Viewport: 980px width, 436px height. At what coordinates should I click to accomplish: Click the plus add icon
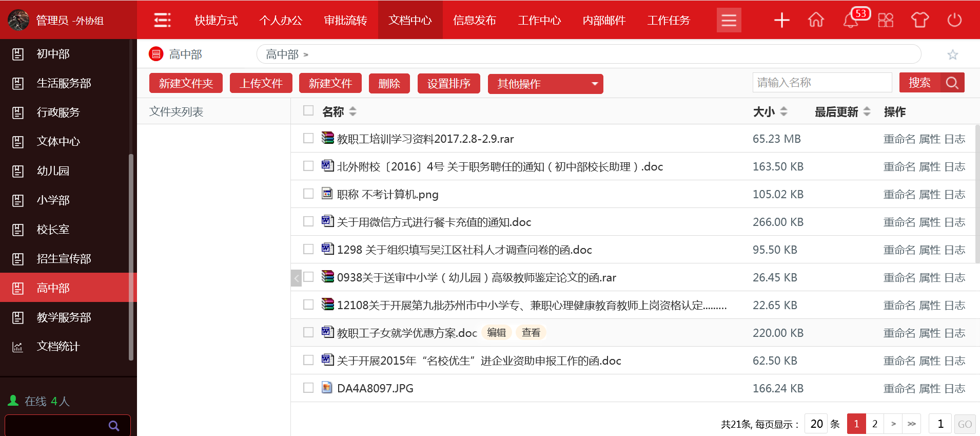(x=781, y=20)
